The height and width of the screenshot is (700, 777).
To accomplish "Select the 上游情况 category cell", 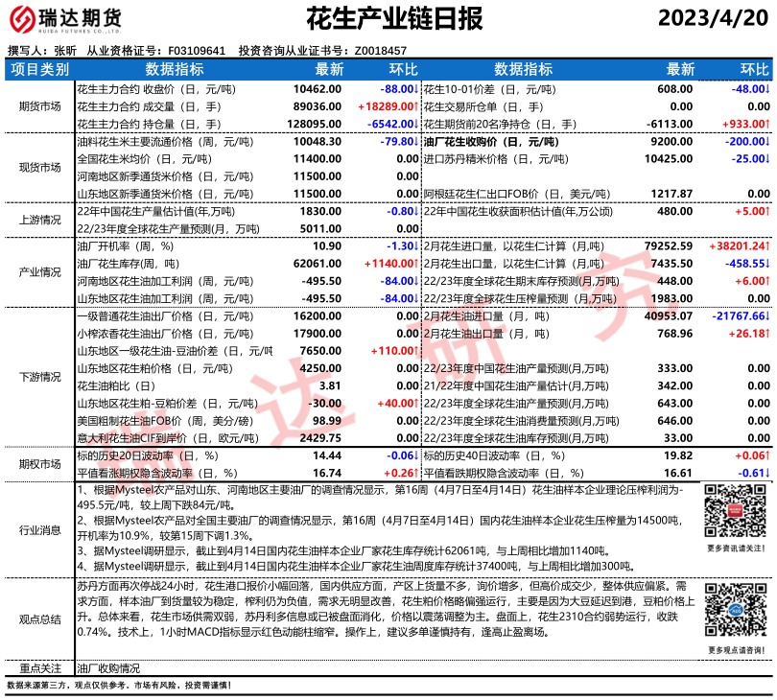I will pyautogui.click(x=39, y=220).
